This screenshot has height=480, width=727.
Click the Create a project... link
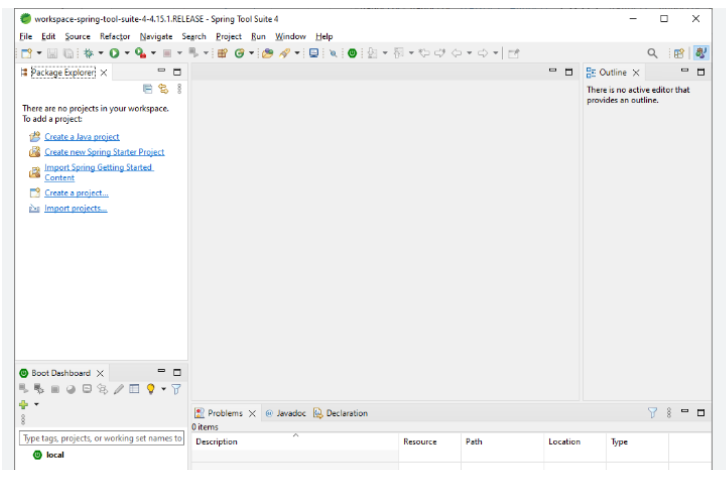coord(77,193)
